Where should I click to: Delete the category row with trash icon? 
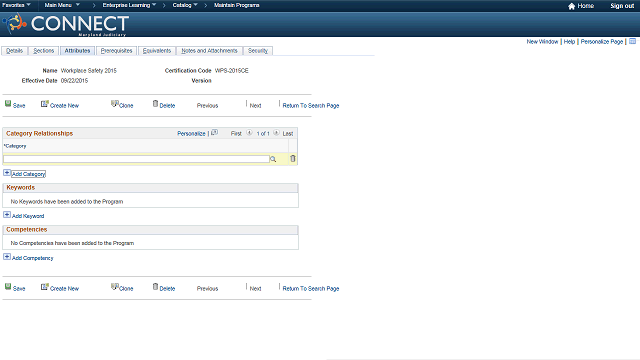(x=293, y=158)
